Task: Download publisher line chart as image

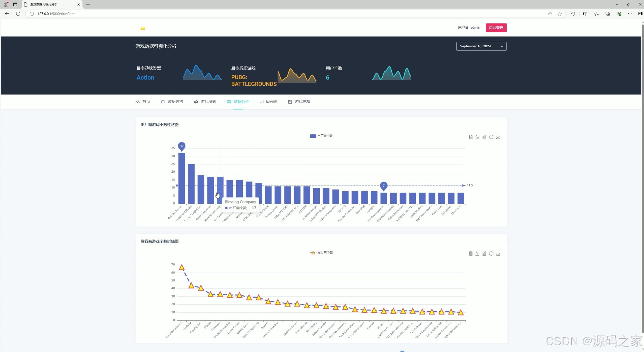Action: click(498, 254)
